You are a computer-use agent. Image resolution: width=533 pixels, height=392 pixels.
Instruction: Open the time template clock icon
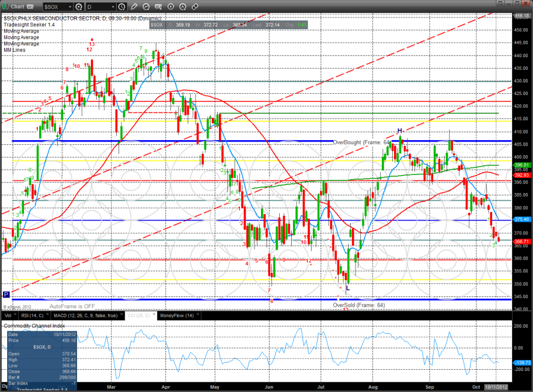[122, 7]
